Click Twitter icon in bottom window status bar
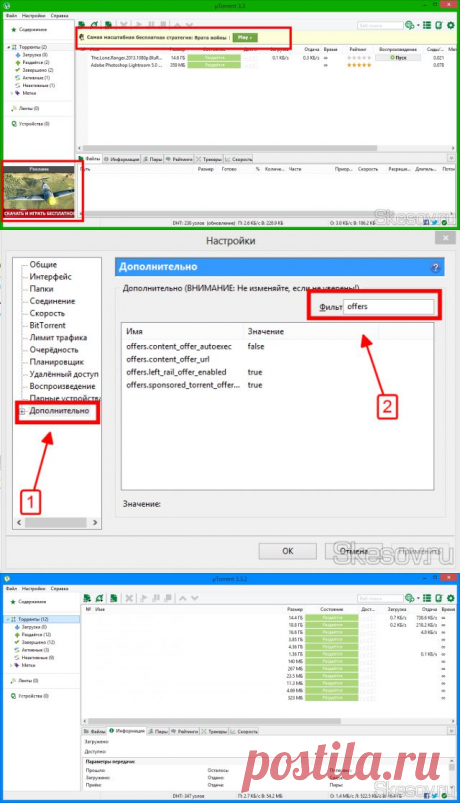The width and height of the screenshot is (460, 803). click(434, 796)
